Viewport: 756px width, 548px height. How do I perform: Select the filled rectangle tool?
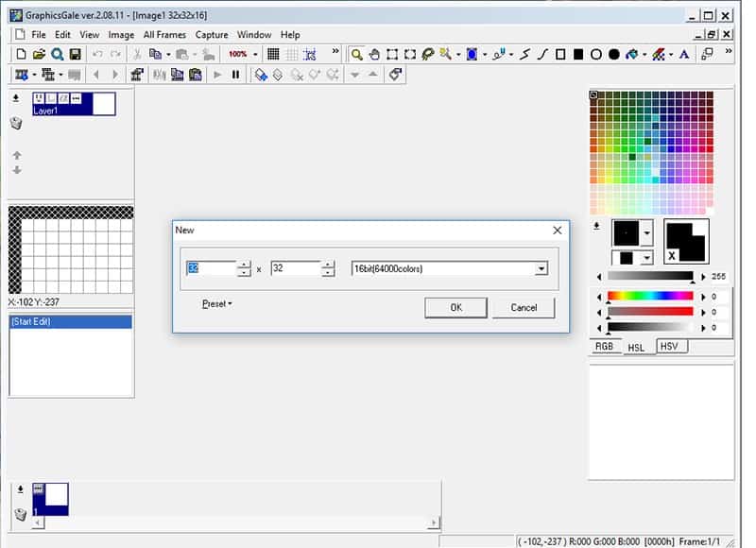tap(578, 55)
